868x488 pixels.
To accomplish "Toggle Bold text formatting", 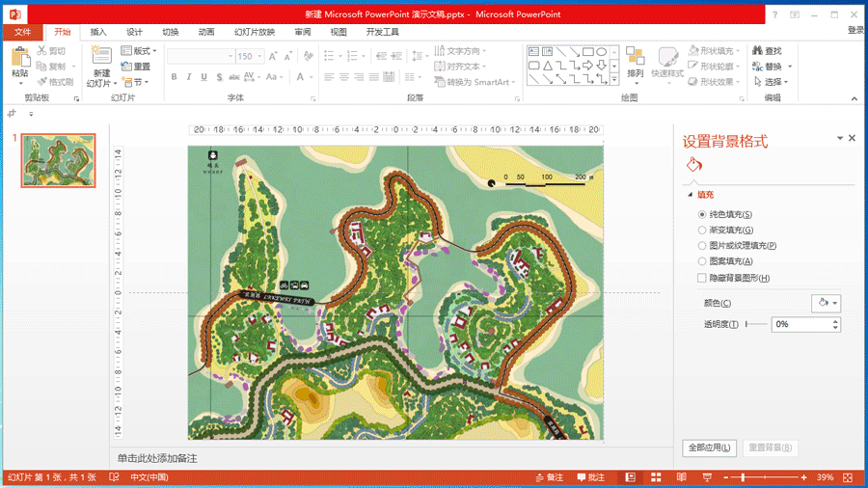I will point(174,77).
